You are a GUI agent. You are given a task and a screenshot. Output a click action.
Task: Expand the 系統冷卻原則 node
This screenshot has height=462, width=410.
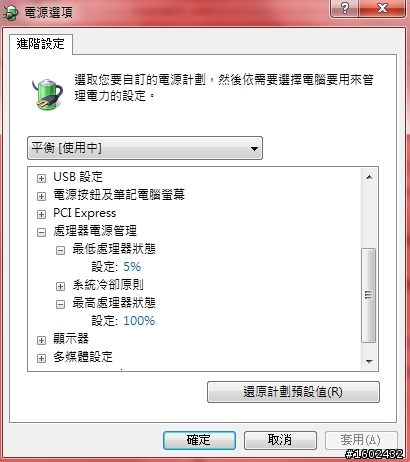(x=60, y=286)
